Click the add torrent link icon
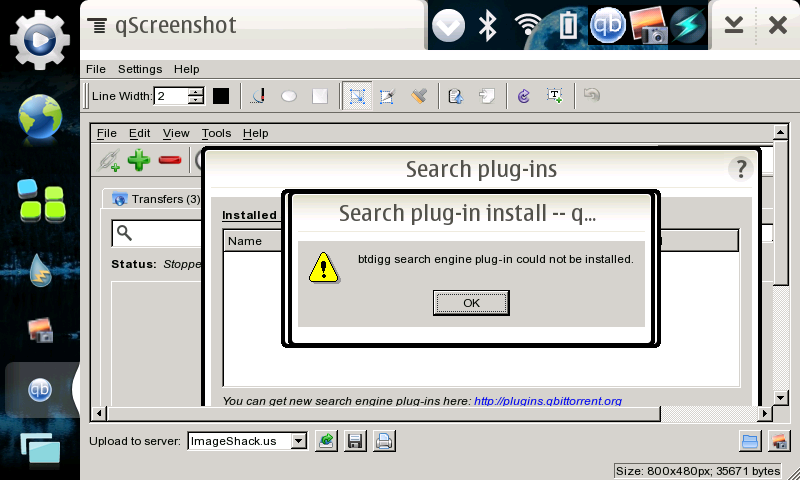Screen dimensions: 800x480 [109, 160]
